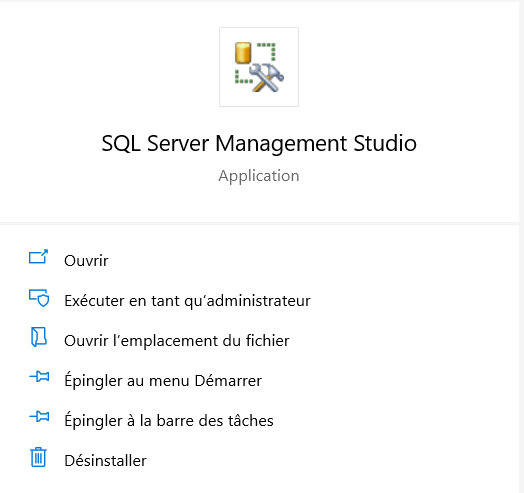
Task: Click the horizontal divider below the app header
Action: [x=259, y=223]
